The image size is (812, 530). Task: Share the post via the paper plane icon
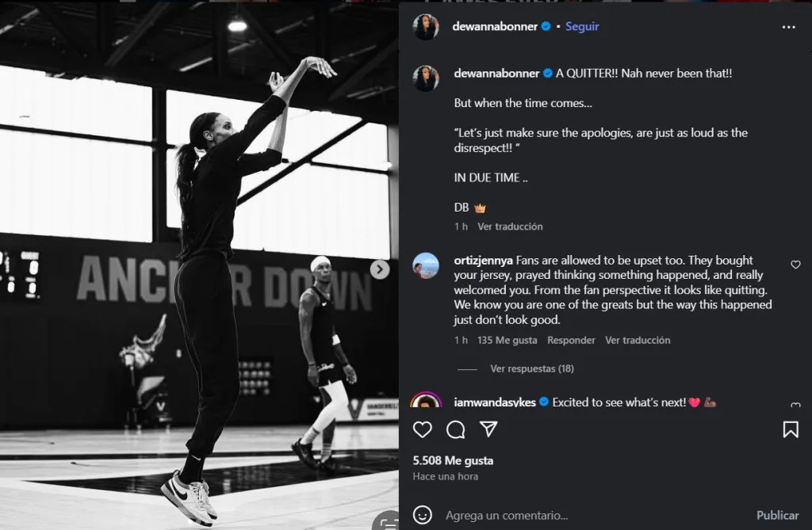coord(488,429)
